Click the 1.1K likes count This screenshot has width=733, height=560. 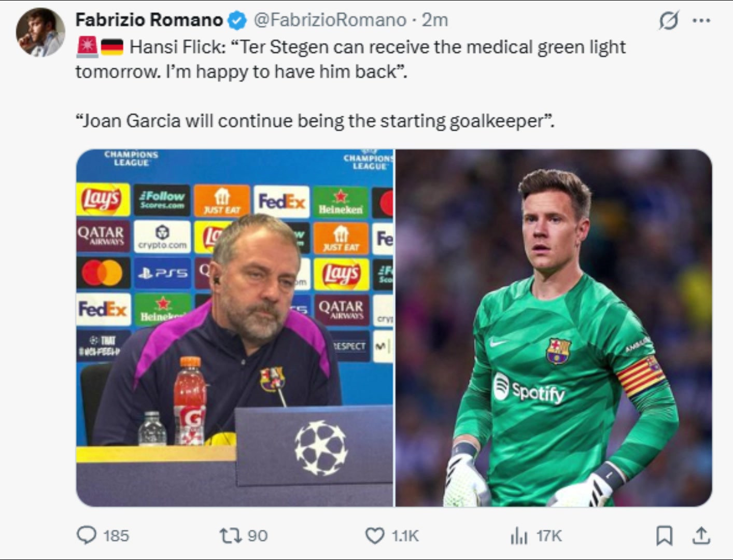(x=405, y=536)
